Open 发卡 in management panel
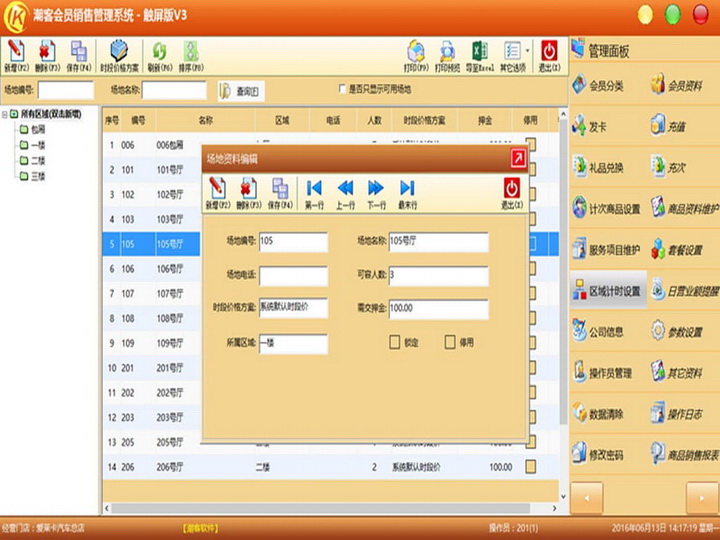The height and width of the screenshot is (540, 720). [x=590, y=126]
